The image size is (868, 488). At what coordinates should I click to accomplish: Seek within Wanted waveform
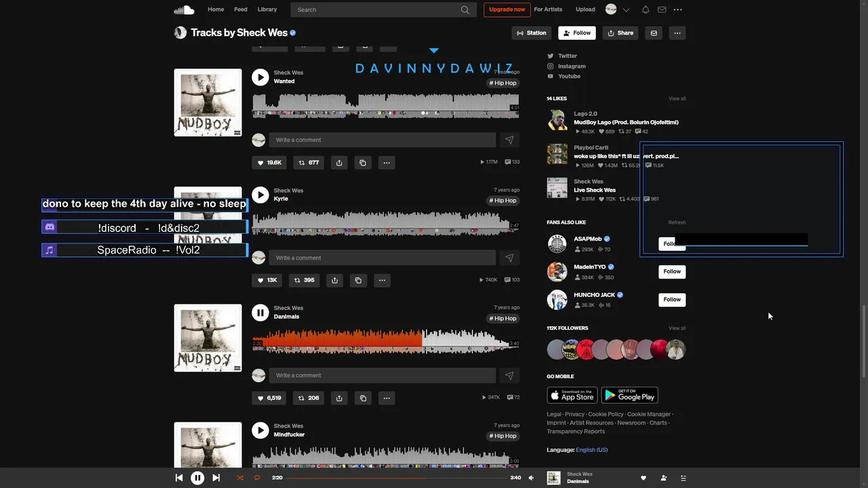click(385, 106)
